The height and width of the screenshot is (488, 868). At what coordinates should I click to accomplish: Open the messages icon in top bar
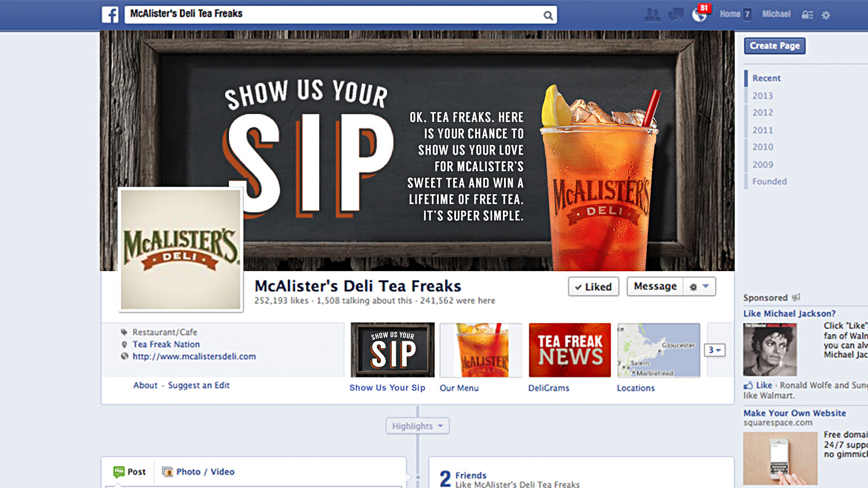[676, 14]
